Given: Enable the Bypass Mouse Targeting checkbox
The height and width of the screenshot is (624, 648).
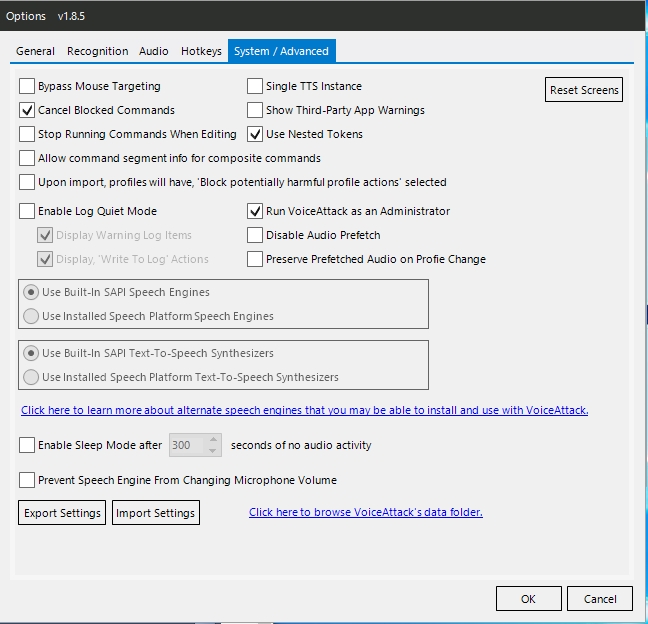Looking at the screenshot, I should click(27, 86).
